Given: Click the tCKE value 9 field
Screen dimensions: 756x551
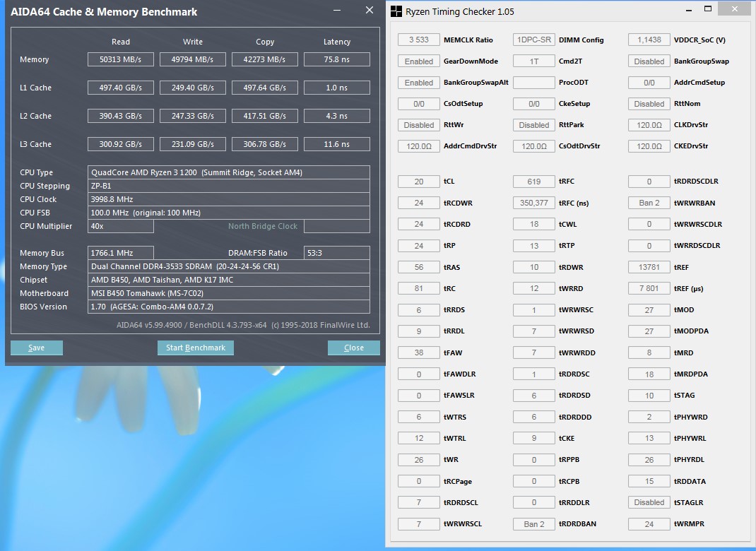Looking at the screenshot, I should pos(533,438).
